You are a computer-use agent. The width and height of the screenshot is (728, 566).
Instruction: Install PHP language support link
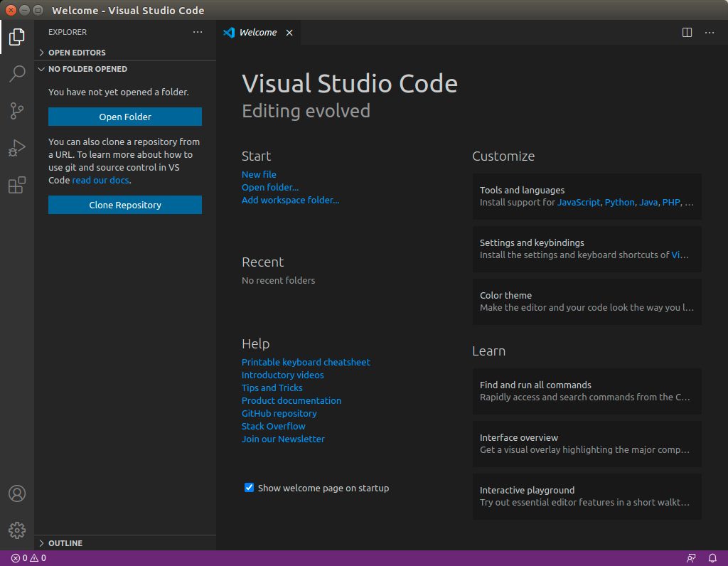coord(671,203)
